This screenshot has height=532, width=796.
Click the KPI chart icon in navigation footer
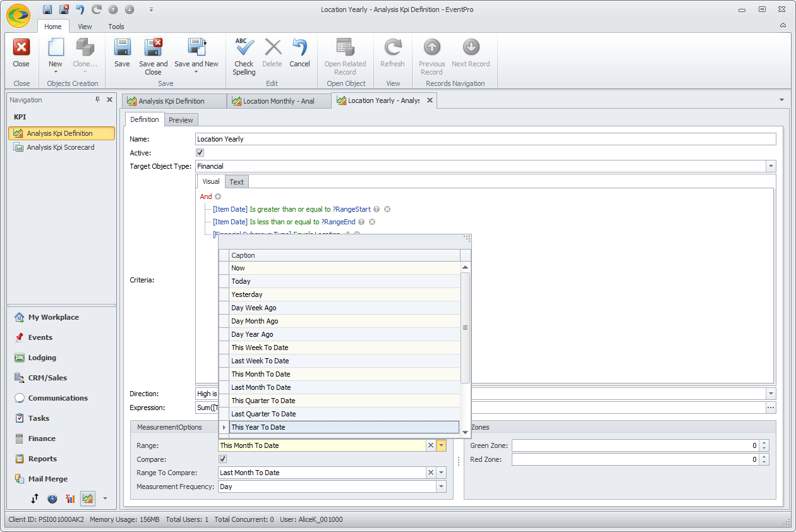point(88,499)
